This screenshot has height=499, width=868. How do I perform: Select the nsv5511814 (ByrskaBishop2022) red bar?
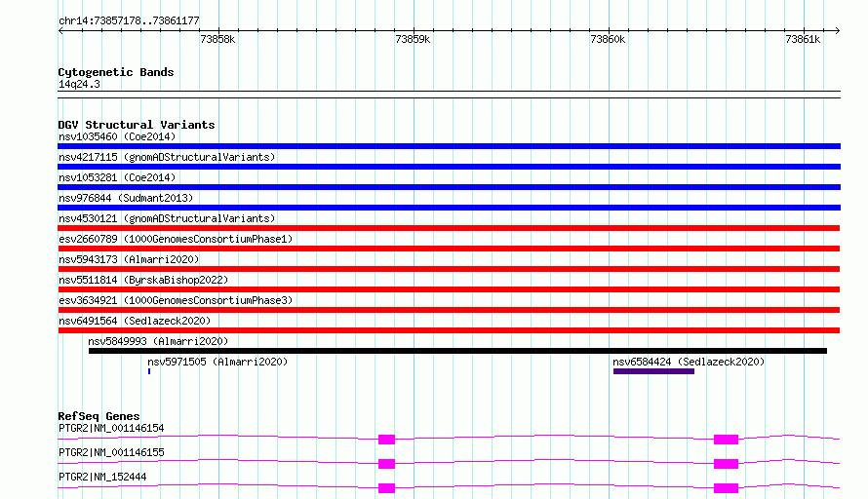click(449, 289)
